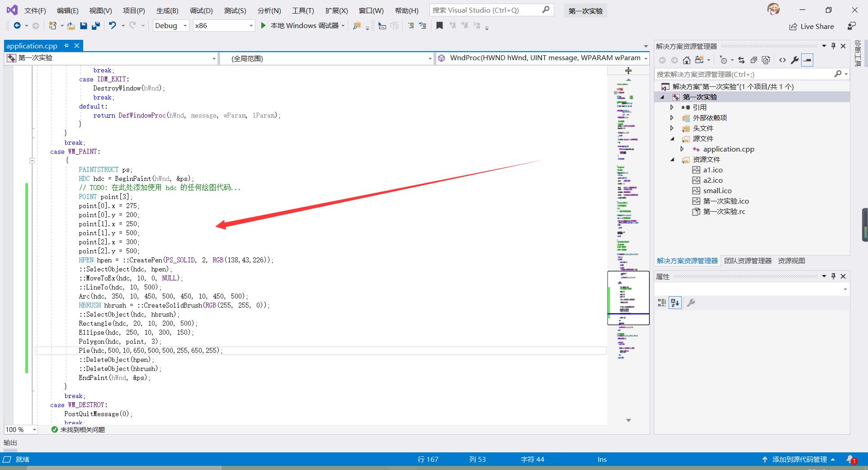The width and height of the screenshot is (868, 470).
Task: Select a1.ico in the resource files
Action: tap(713, 170)
